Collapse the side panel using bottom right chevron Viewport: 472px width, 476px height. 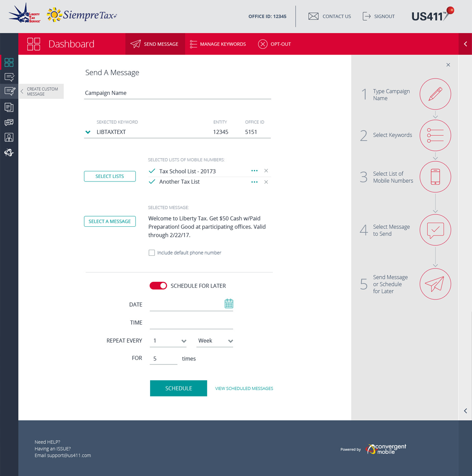465,411
